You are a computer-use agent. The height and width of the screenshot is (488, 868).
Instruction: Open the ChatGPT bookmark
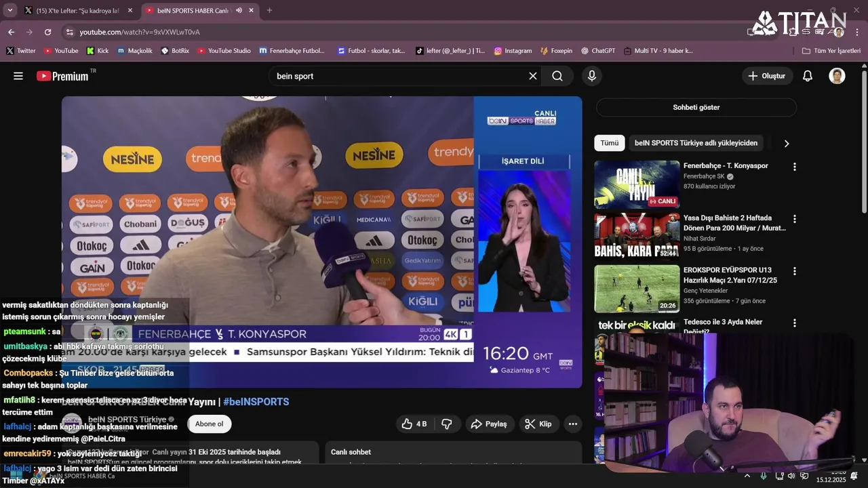click(x=598, y=51)
